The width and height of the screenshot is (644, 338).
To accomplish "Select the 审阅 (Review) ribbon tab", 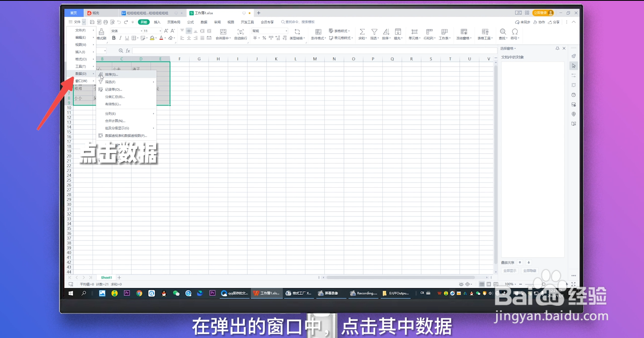I will pyautogui.click(x=217, y=22).
